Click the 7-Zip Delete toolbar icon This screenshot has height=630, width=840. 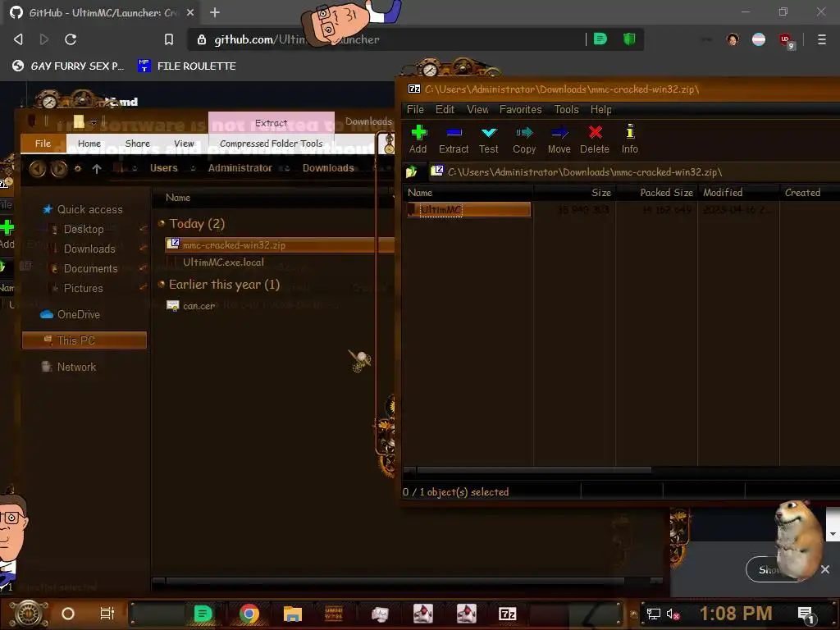(595, 132)
